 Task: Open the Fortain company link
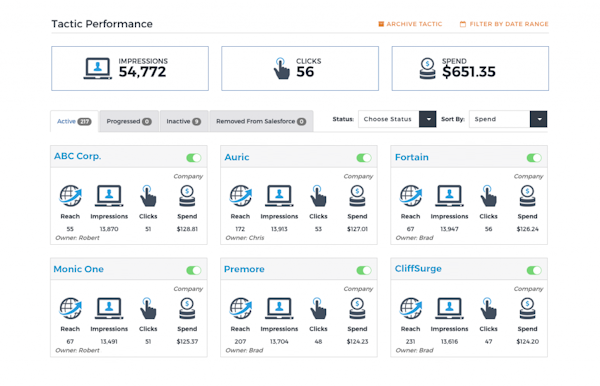click(412, 157)
